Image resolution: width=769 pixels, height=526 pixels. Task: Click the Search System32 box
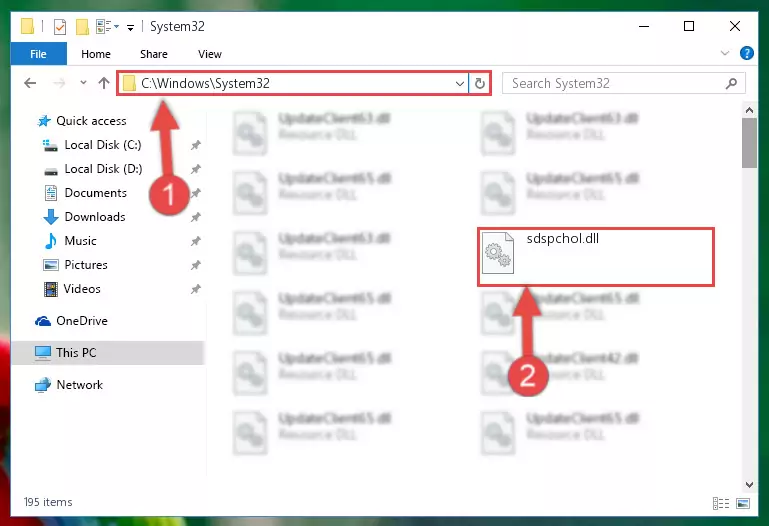pyautogui.click(x=624, y=83)
